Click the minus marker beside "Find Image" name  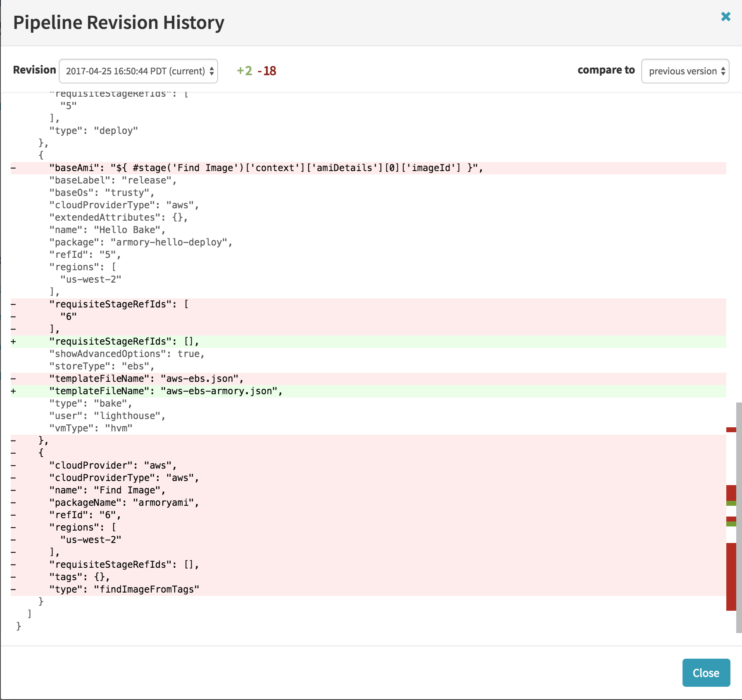(x=14, y=490)
